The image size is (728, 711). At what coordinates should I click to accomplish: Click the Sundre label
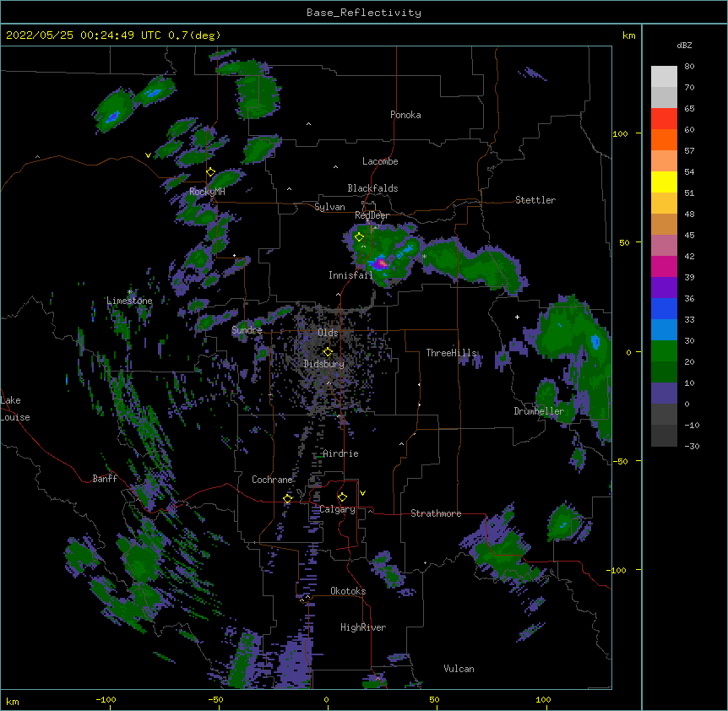(x=247, y=330)
